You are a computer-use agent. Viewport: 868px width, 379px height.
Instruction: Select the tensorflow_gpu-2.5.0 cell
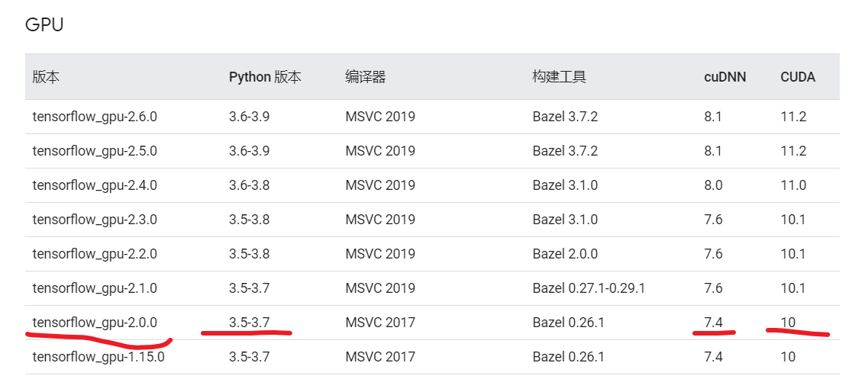coord(95,151)
